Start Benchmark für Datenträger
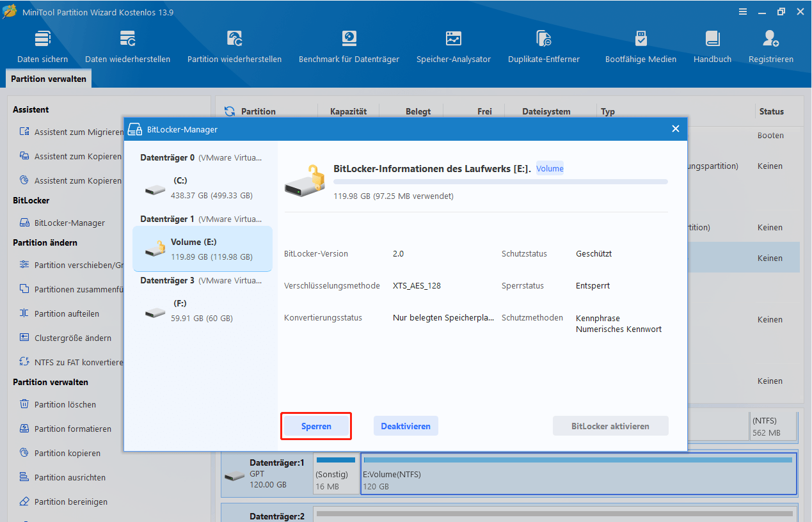Screen dimensions: 812x522 point(349,47)
